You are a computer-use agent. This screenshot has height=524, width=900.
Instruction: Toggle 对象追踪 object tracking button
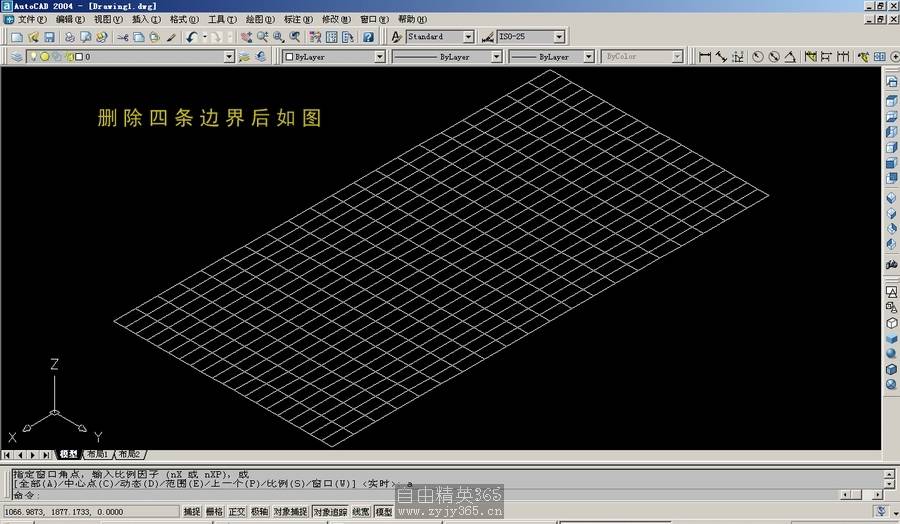click(329, 511)
